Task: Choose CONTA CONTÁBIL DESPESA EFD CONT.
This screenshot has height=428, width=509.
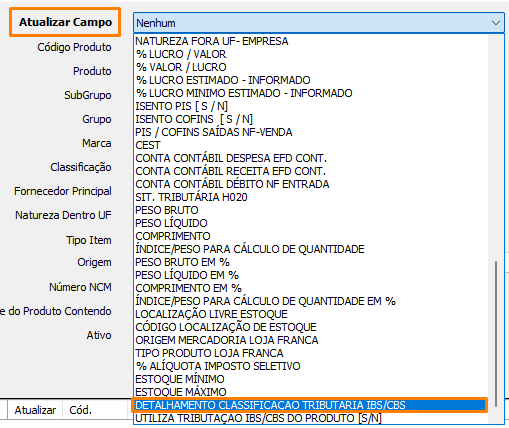Action: coord(311,158)
